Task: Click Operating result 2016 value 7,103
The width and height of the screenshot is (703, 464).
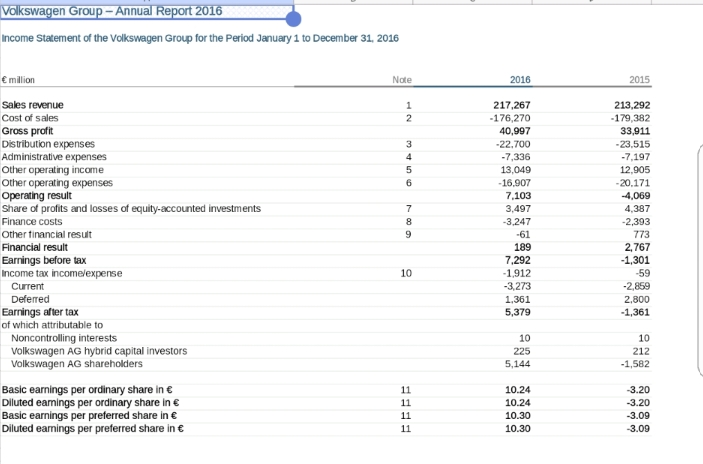Action: [518, 196]
